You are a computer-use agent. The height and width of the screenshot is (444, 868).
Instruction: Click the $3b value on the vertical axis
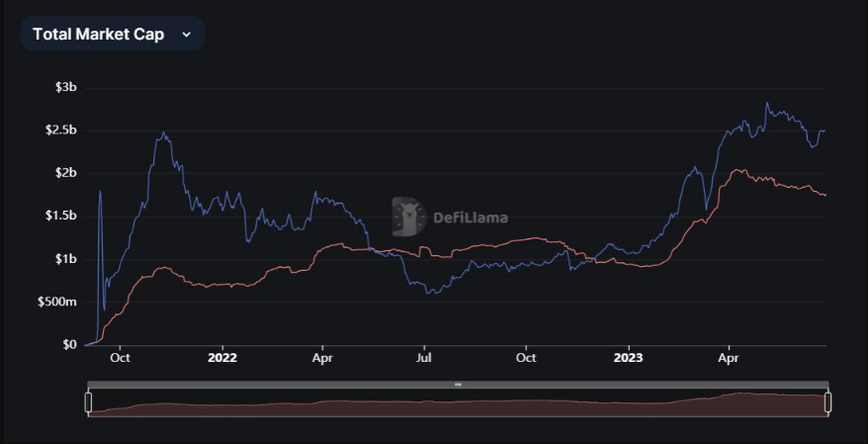[65, 88]
